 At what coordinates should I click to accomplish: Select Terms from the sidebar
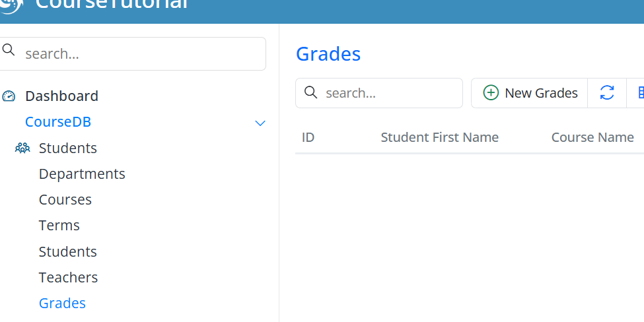(59, 226)
